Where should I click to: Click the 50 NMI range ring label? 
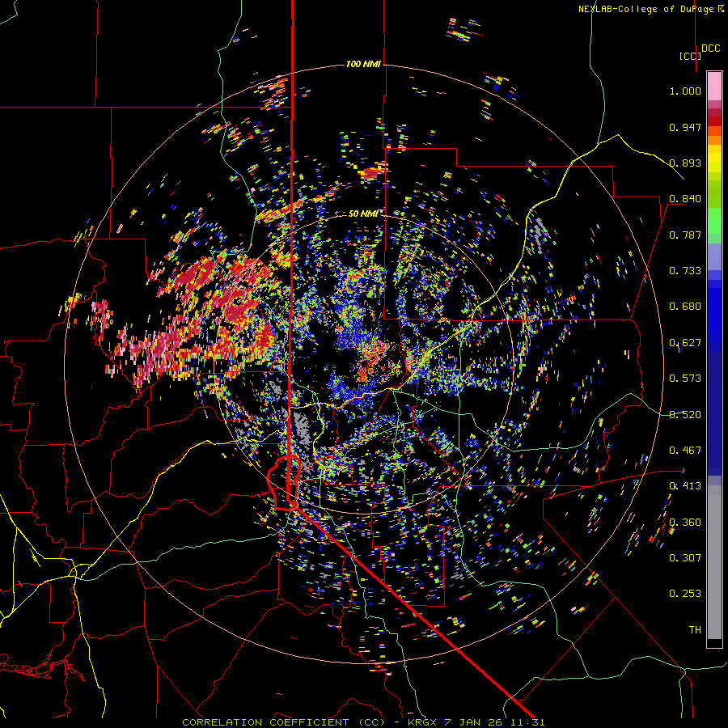[363, 214]
